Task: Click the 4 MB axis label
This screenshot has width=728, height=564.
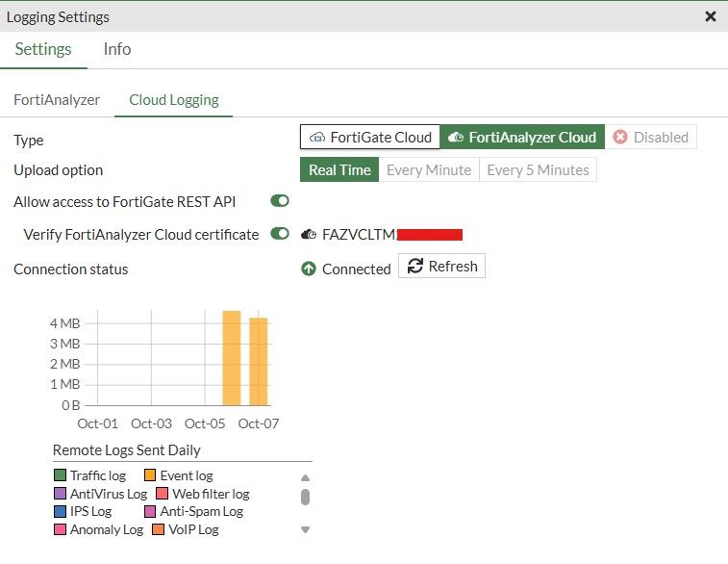Action: click(65, 323)
